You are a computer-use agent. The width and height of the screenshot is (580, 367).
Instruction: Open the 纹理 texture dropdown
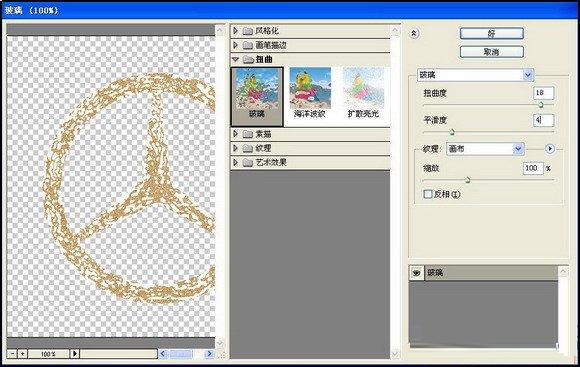(x=485, y=149)
